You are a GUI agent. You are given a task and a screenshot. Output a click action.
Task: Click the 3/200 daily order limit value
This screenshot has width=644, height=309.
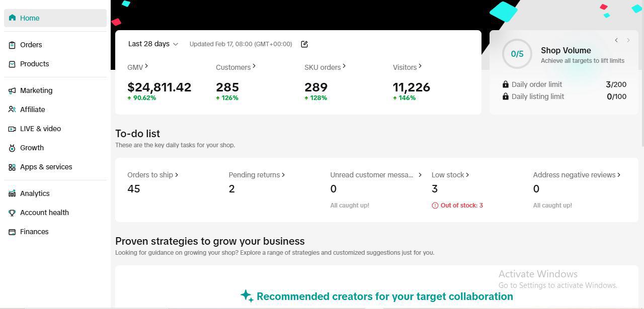pyautogui.click(x=616, y=84)
